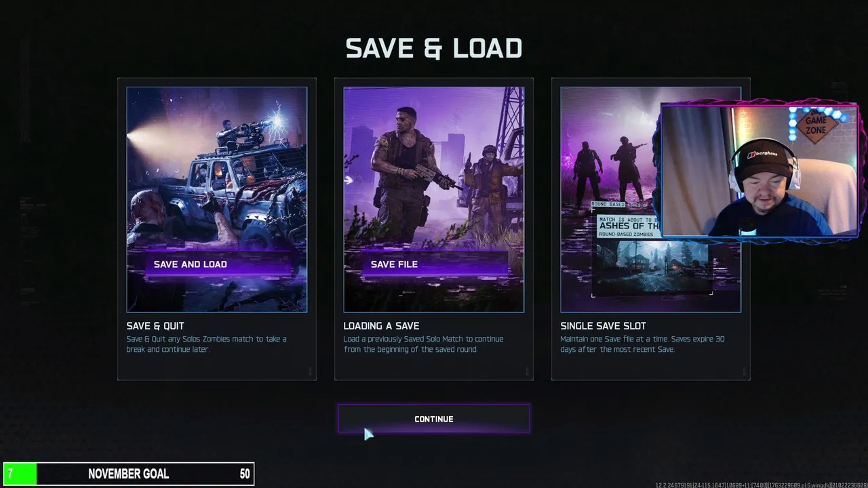Click the Loading a Save heading
Image resolution: width=868 pixels, height=488 pixels.
pos(381,326)
